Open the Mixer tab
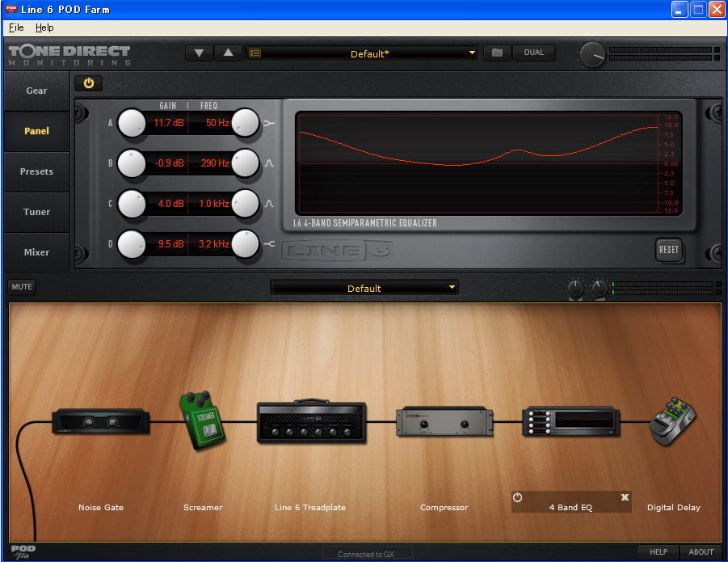 36,252
